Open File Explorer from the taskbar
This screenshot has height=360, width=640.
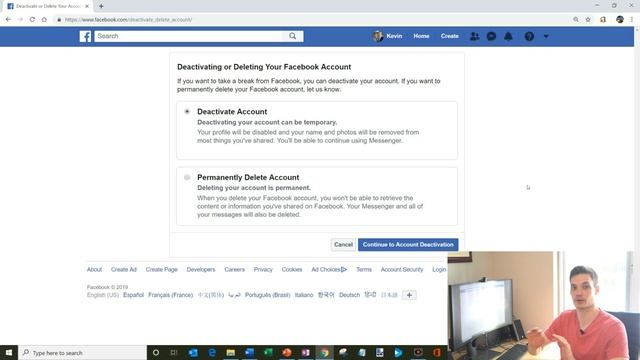tap(231, 352)
